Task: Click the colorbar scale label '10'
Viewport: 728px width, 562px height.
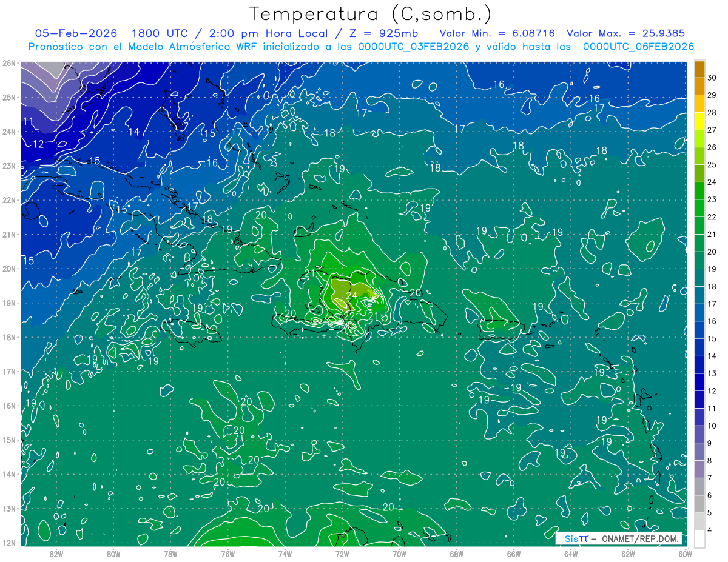Action: point(712,426)
